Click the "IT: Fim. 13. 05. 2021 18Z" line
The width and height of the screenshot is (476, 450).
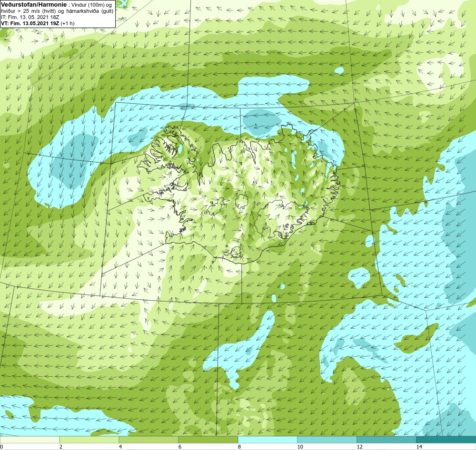(30, 17)
